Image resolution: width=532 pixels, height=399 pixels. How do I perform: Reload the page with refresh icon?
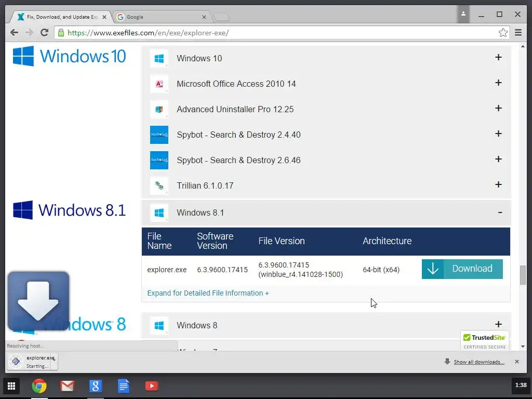[45, 33]
